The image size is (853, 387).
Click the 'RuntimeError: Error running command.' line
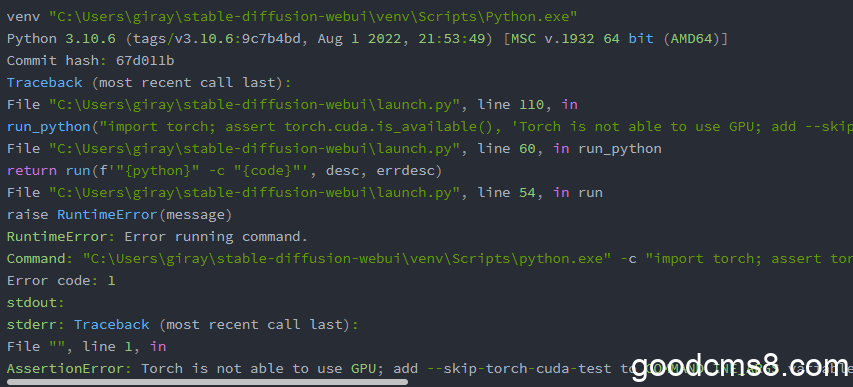click(157, 237)
